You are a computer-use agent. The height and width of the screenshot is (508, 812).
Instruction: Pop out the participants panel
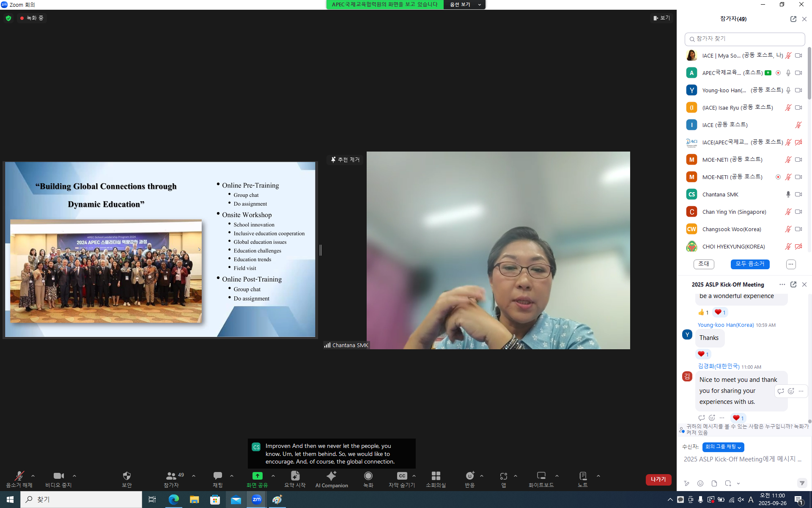tap(793, 19)
